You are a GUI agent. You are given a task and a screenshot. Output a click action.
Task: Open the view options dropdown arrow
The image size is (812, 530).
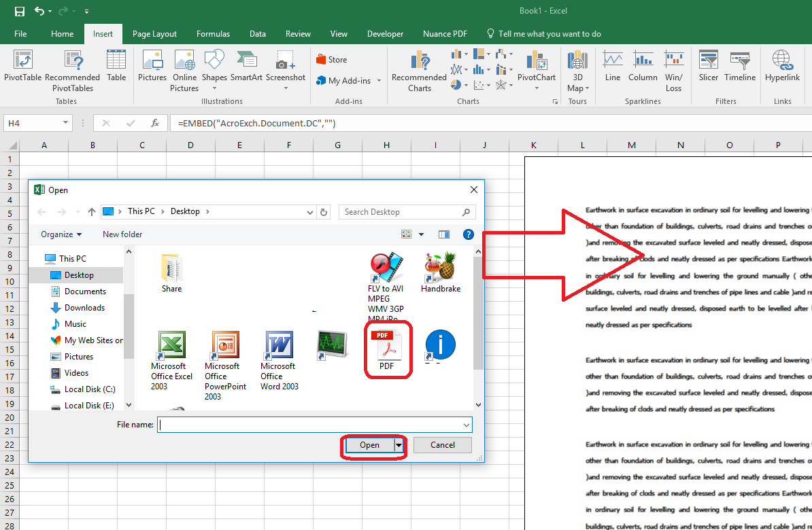pyautogui.click(x=421, y=234)
